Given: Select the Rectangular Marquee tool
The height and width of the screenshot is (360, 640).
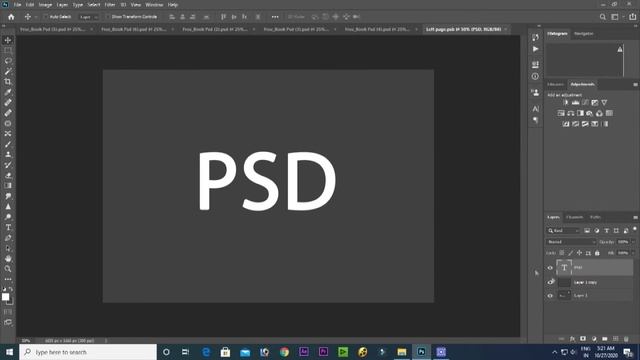Looking at the screenshot, I should click(x=8, y=51).
